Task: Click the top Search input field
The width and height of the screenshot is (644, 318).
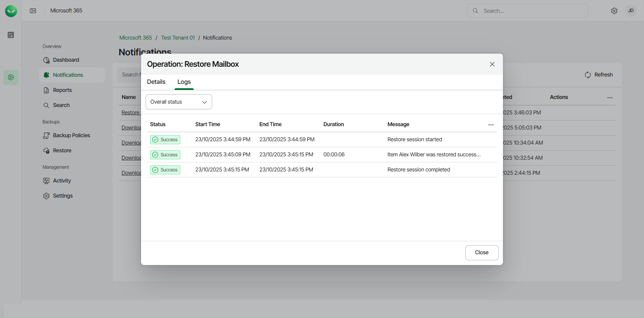Action: click(x=533, y=11)
